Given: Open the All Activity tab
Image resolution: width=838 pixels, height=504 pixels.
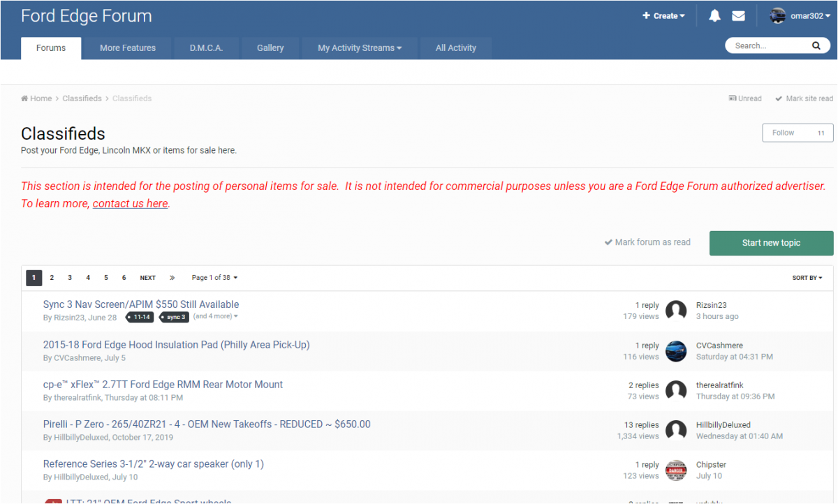Looking at the screenshot, I should pos(456,48).
